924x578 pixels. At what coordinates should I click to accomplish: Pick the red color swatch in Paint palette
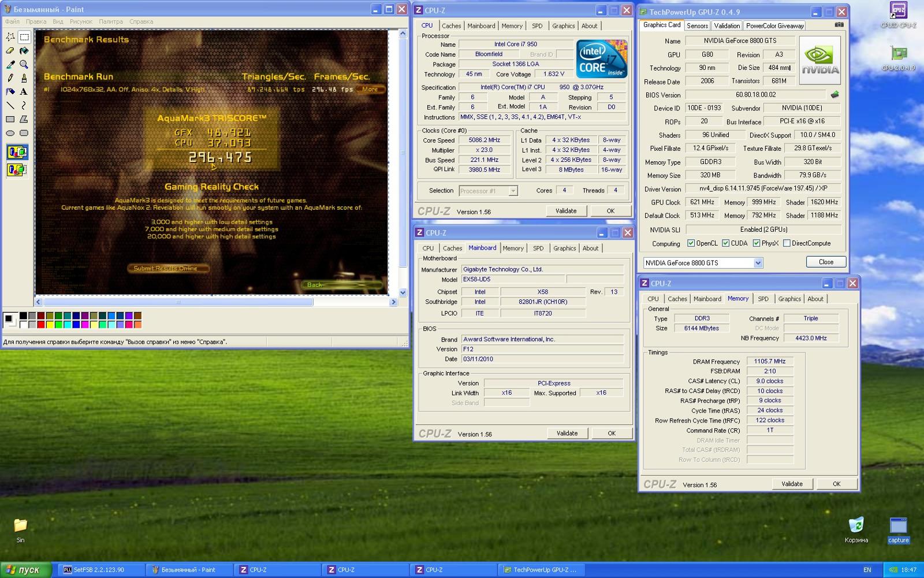(x=40, y=324)
